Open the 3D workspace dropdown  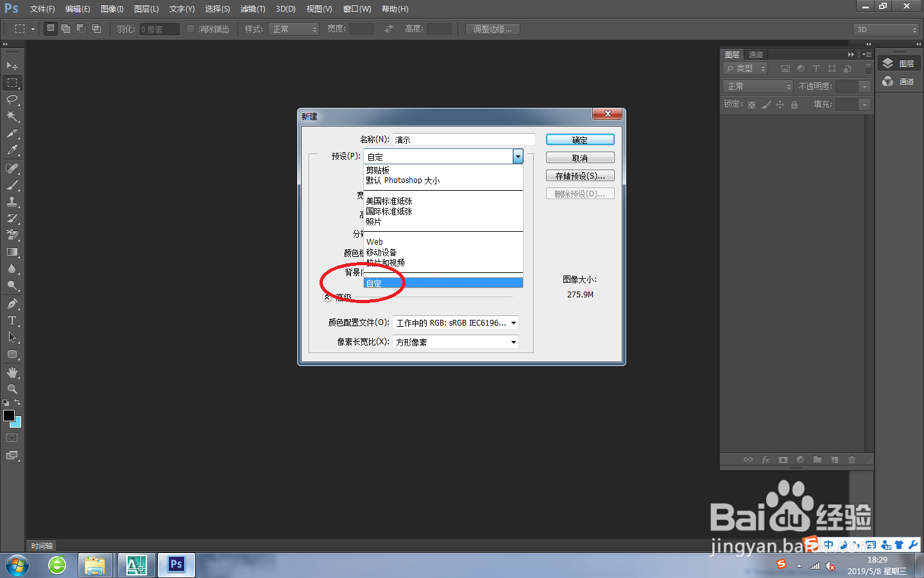pos(886,30)
